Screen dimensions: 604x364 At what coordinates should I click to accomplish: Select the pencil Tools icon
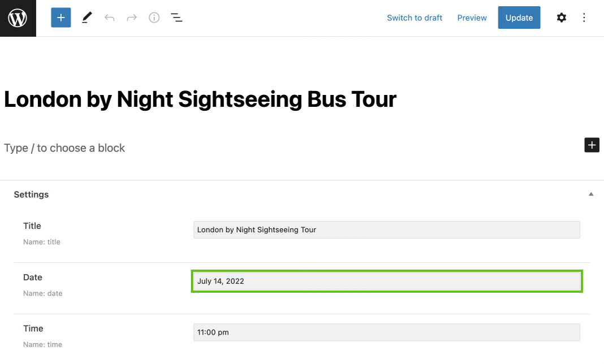[87, 18]
